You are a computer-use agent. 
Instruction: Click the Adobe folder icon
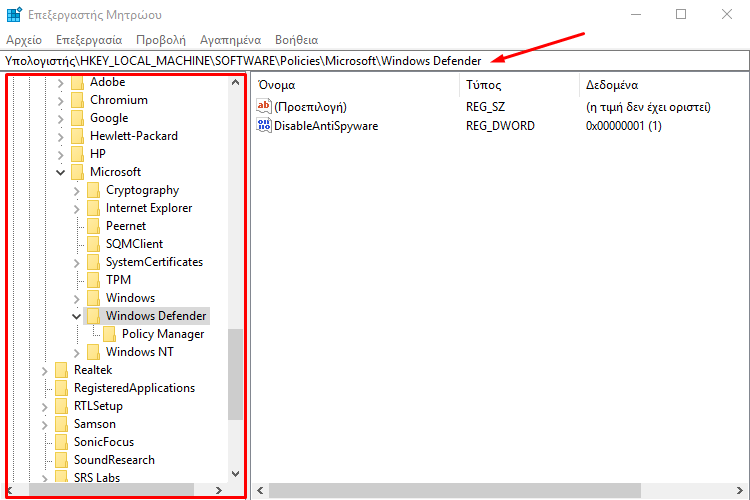pos(77,82)
